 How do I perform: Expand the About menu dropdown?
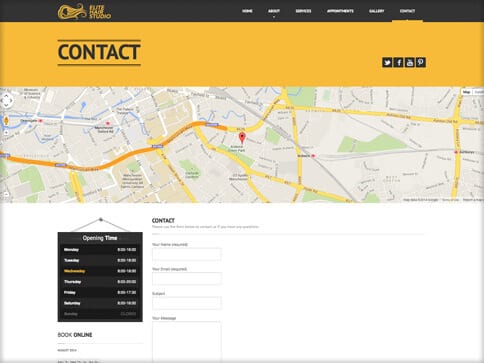pos(274,11)
